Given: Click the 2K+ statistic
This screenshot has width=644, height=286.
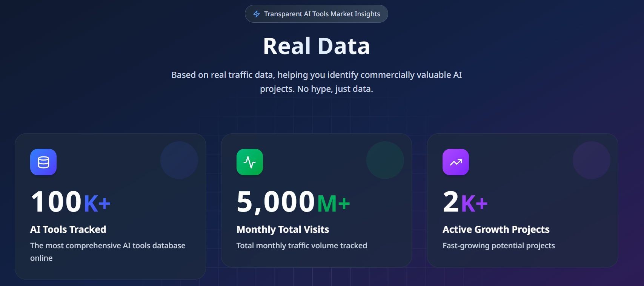Looking at the screenshot, I should 465,202.
